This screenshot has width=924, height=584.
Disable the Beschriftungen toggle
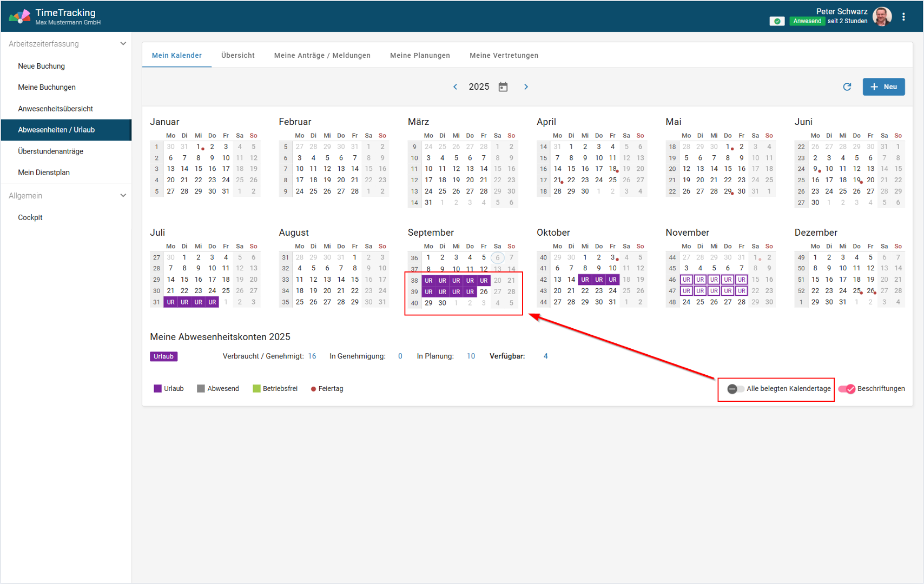click(847, 389)
